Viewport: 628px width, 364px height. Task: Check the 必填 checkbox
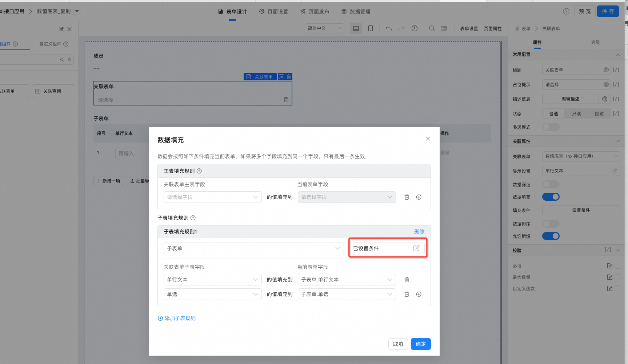tap(617, 266)
